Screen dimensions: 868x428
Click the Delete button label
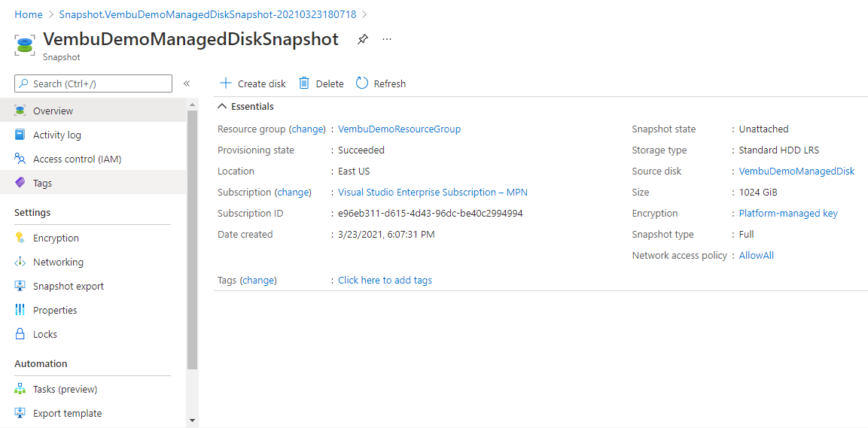[x=330, y=84]
